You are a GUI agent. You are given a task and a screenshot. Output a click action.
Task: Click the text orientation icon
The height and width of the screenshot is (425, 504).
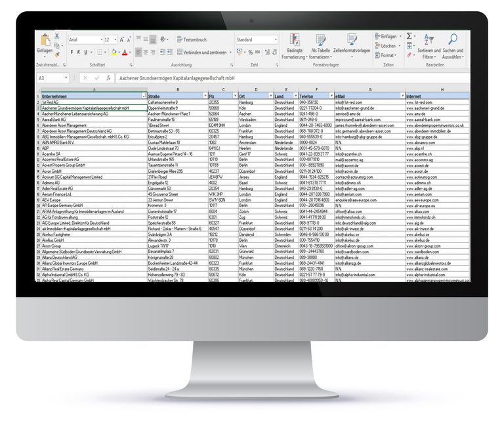163,39
